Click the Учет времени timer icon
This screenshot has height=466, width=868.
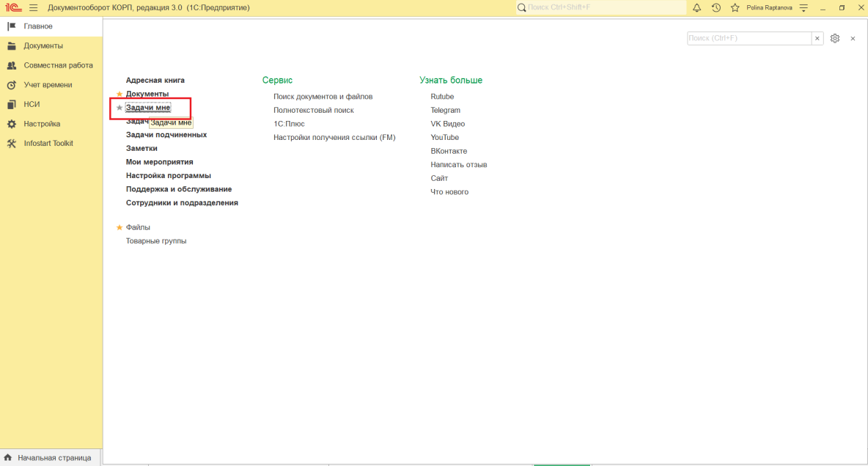point(11,85)
